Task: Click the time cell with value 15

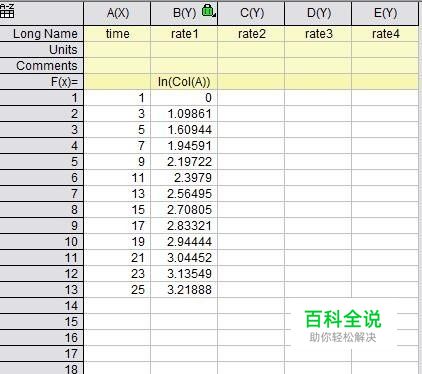Action: [x=117, y=210]
